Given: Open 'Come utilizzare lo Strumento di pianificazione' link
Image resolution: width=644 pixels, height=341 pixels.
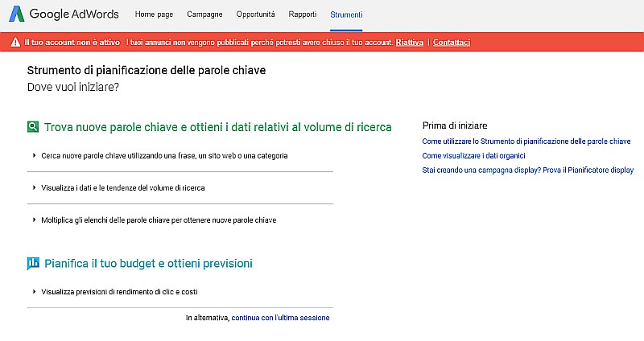Looking at the screenshot, I should 526,142.
